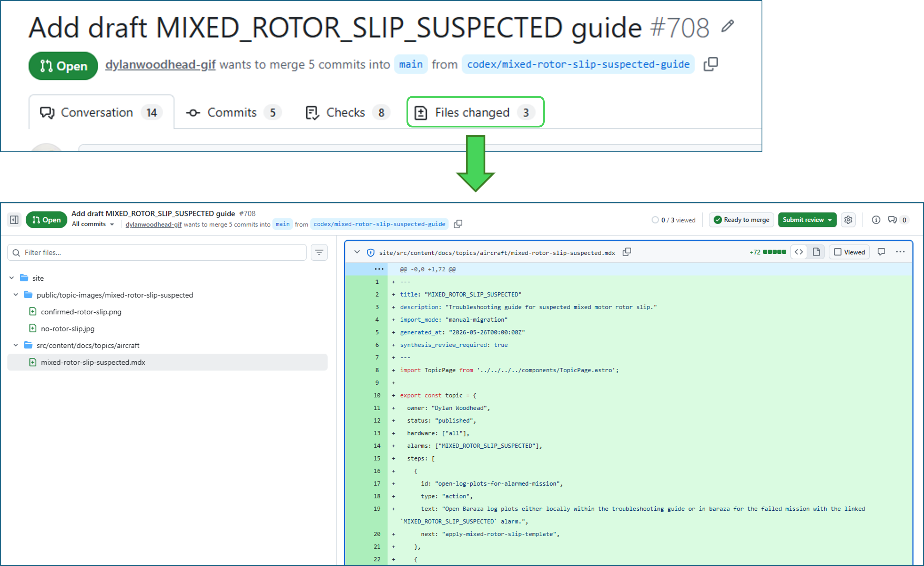Click code owner shield icon on file
Image resolution: width=924 pixels, height=566 pixels.
tap(371, 253)
